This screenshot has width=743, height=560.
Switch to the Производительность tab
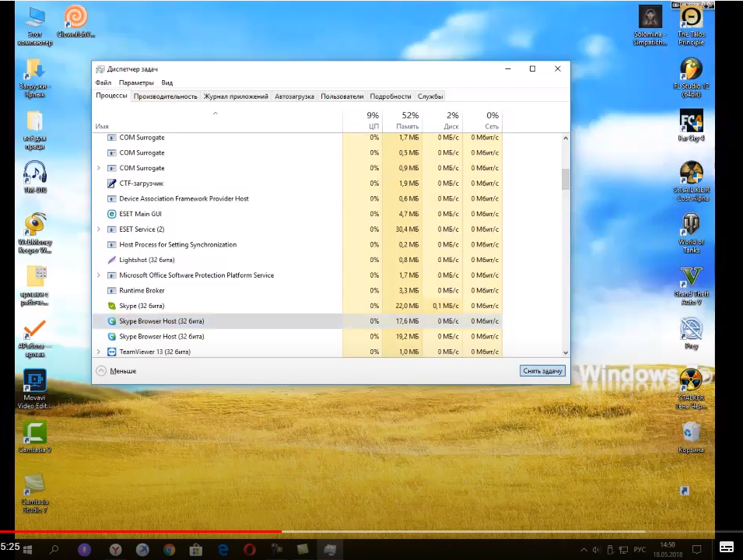pyautogui.click(x=165, y=96)
